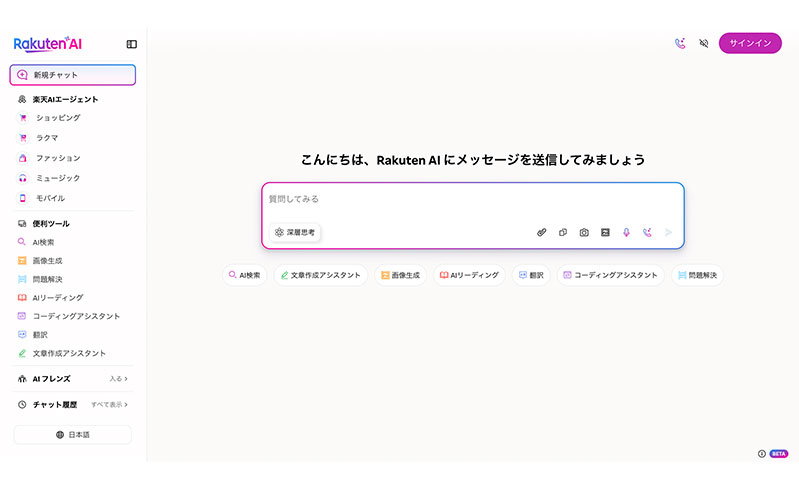This screenshot has width=799, height=489.
Task: Click the info icon near BETA badge
Action: point(761,454)
